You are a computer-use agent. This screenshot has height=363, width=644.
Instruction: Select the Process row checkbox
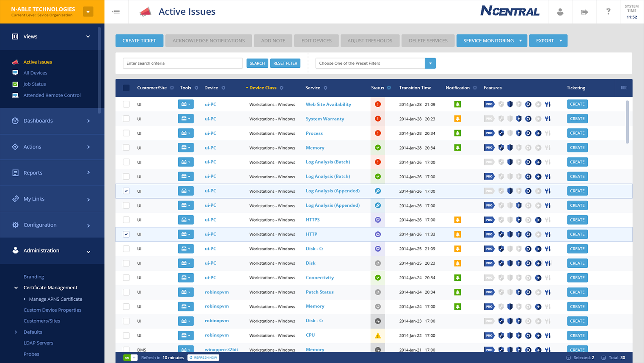[126, 133]
